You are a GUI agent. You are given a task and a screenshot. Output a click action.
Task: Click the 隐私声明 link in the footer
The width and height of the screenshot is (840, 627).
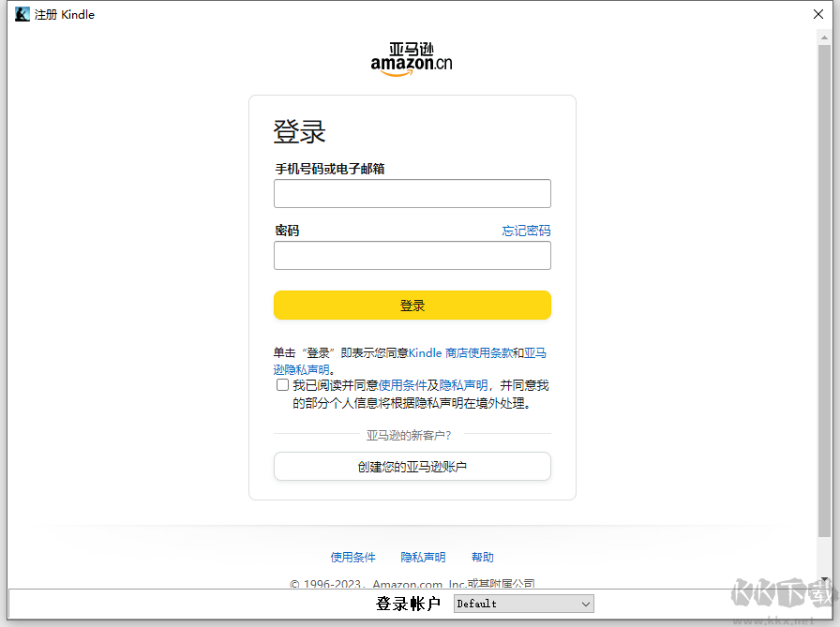pyautogui.click(x=423, y=557)
